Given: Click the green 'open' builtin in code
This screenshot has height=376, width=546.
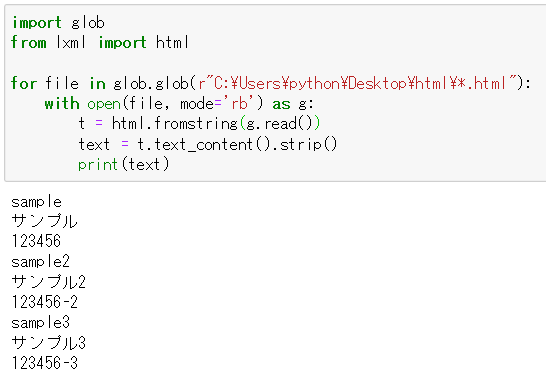Looking at the screenshot, I should click(x=104, y=104).
